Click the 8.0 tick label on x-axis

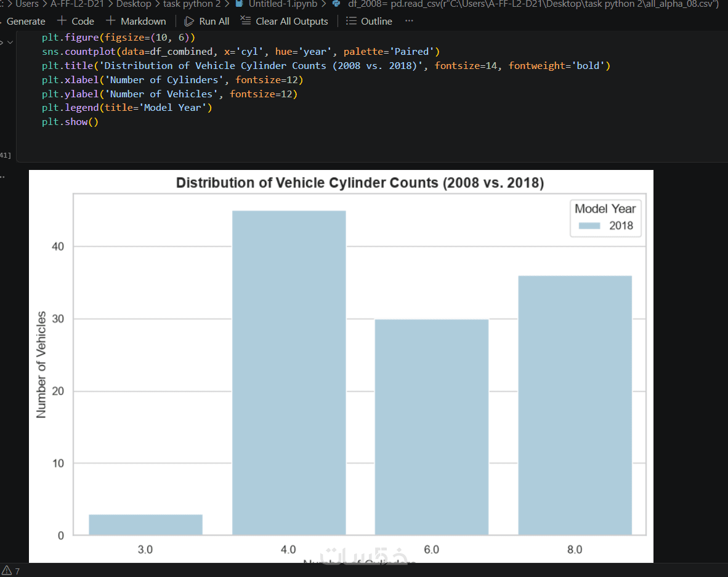point(575,550)
